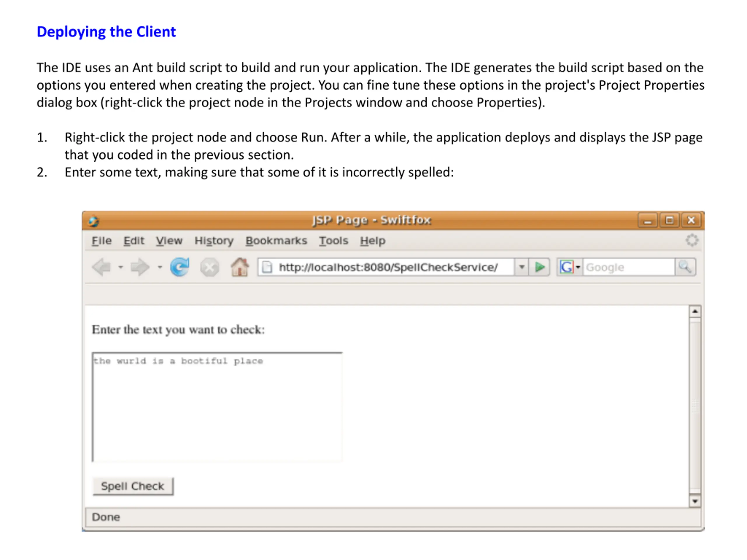This screenshot has height=560, width=747.
Task: Open the Edit menu
Action: [134, 241]
